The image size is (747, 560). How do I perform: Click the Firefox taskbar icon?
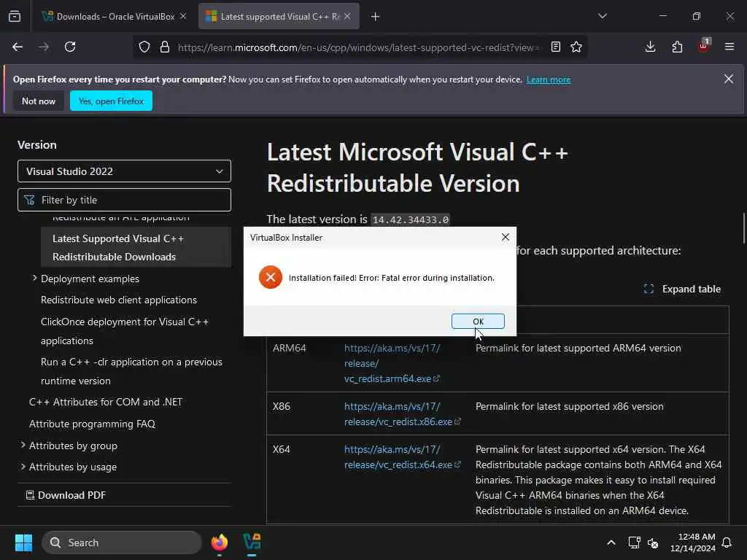pos(219,542)
